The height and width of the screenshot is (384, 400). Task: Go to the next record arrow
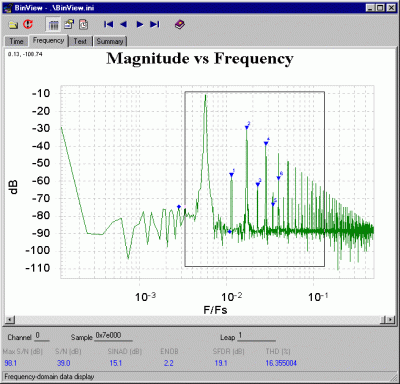[140, 24]
